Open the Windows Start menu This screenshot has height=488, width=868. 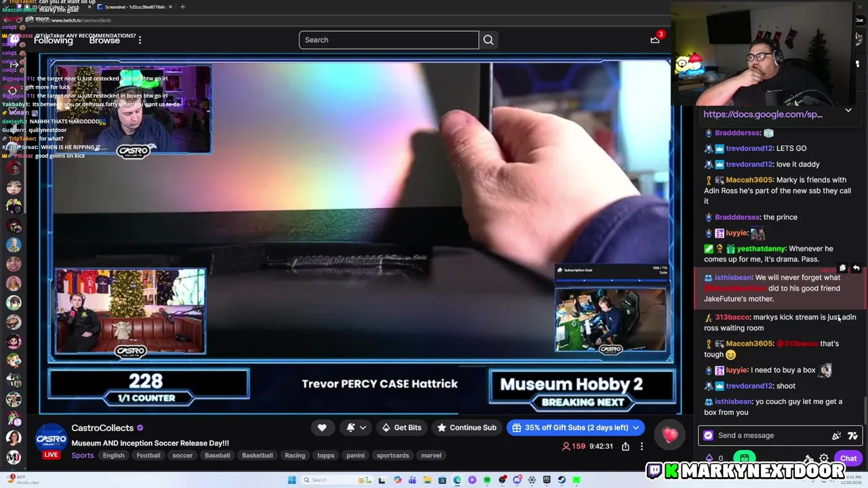(292, 480)
